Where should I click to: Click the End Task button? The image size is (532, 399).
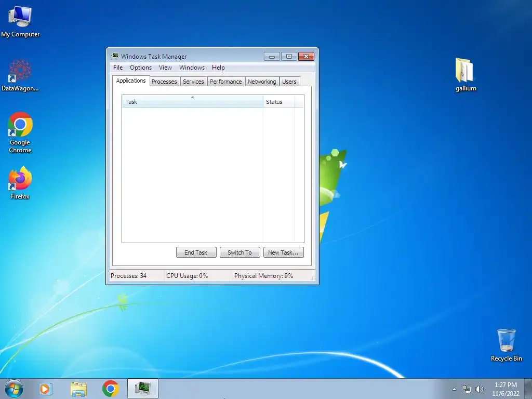coord(196,252)
